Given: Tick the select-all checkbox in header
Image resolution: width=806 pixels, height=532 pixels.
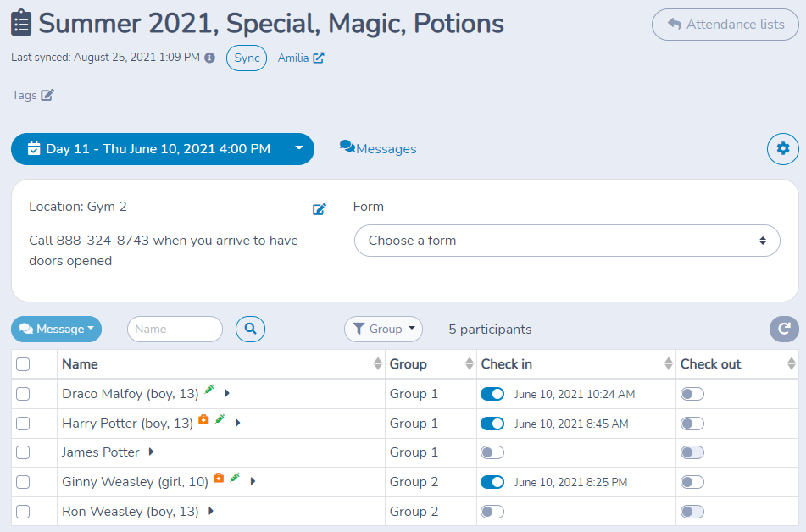Looking at the screenshot, I should click(x=23, y=364).
